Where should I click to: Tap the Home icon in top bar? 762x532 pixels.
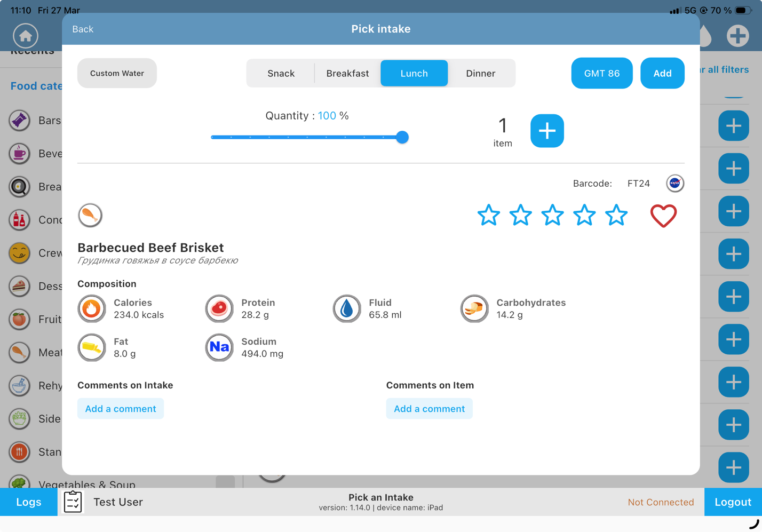click(26, 36)
